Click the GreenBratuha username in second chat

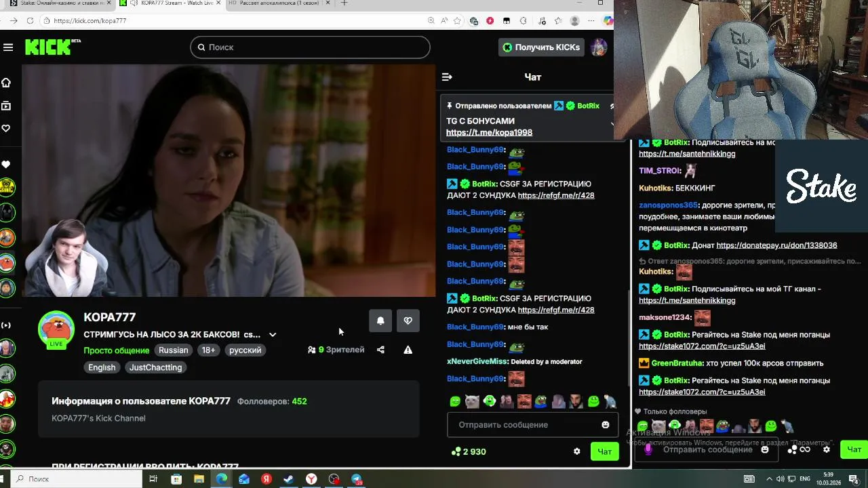(x=676, y=363)
